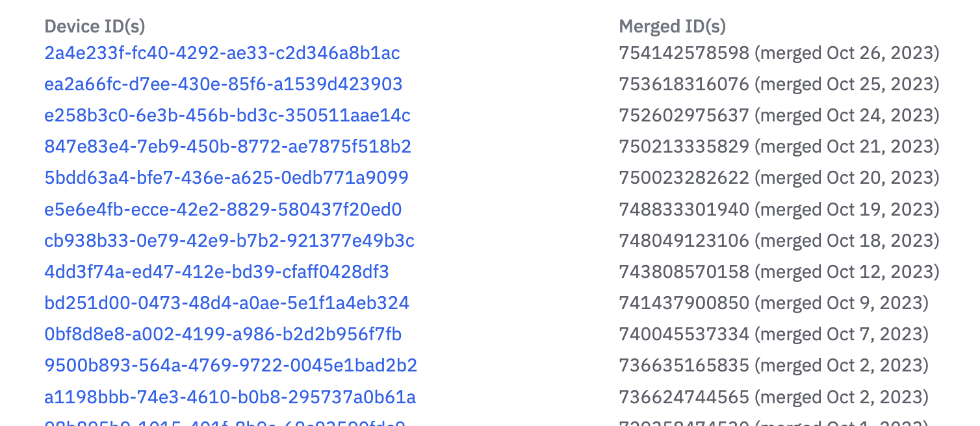Open device ID 847e83e4-7eb9-450b-8772-ae7875f518b2

click(x=228, y=147)
